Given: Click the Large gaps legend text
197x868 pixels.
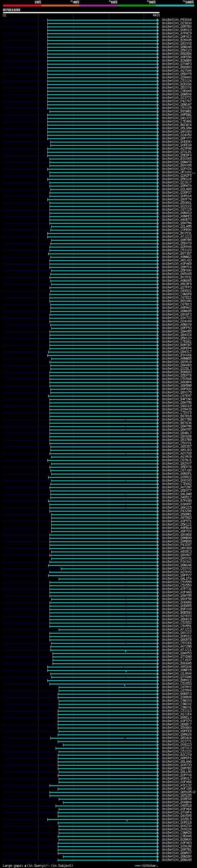Looking at the screenshot, I should click(x=13, y=865).
